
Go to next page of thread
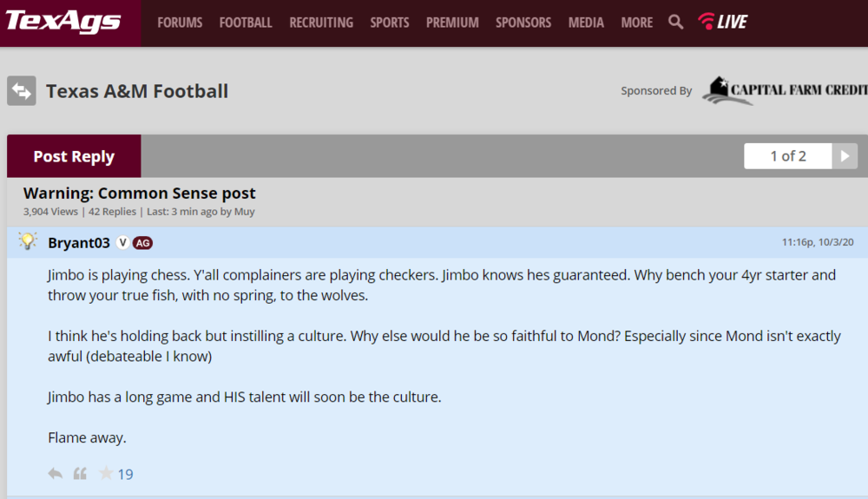pyautogui.click(x=845, y=156)
